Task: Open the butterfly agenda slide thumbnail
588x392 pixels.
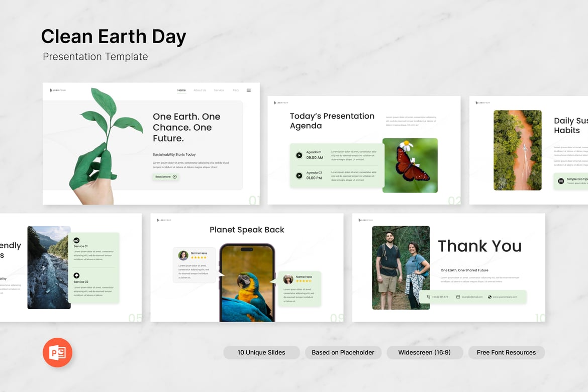Action: [364, 150]
